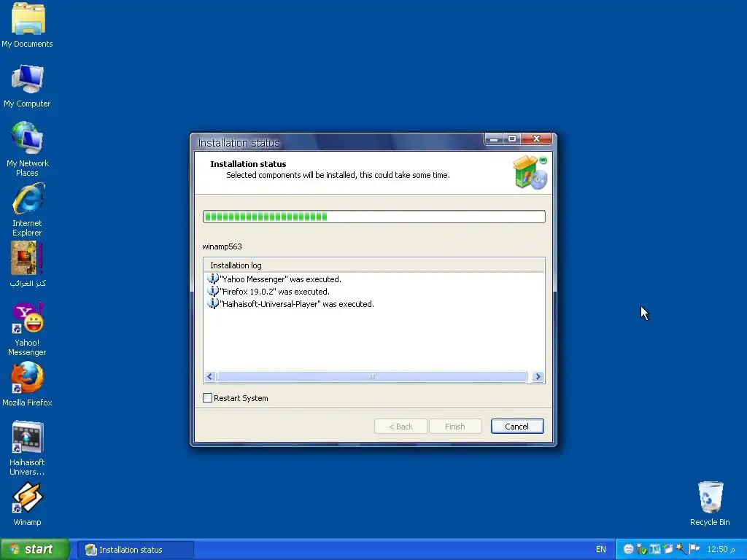The width and height of the screenshot is (747, 560).
Task: Select '"Firefox 19.0.2" was executed.' log entry
Action: pos(274,292)
